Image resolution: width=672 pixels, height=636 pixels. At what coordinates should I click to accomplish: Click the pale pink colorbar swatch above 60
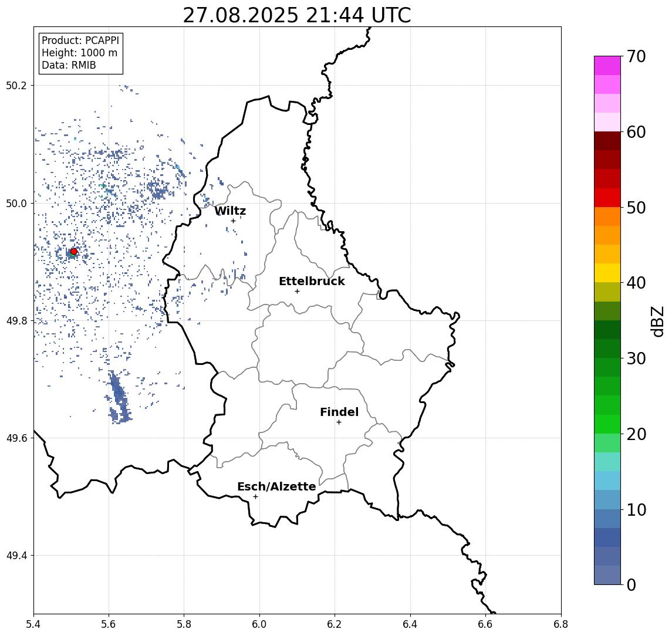pyautogui.click(x=607, y=122)
